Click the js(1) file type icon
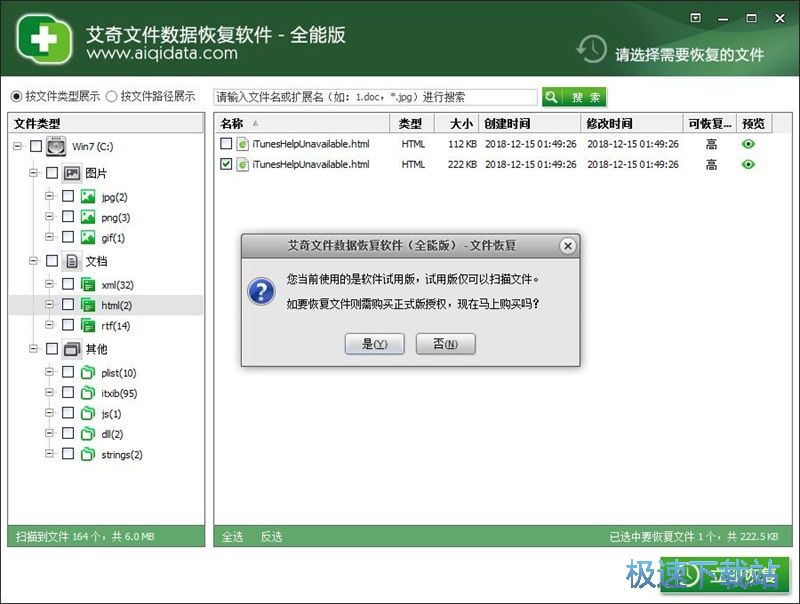800x604 pixels. (x=88, y=413)
